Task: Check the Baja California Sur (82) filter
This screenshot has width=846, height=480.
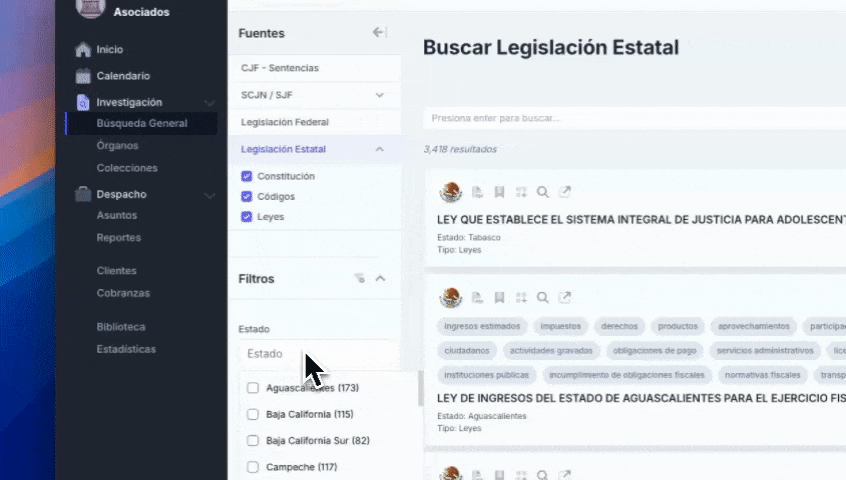Action: tap(253, 441)
